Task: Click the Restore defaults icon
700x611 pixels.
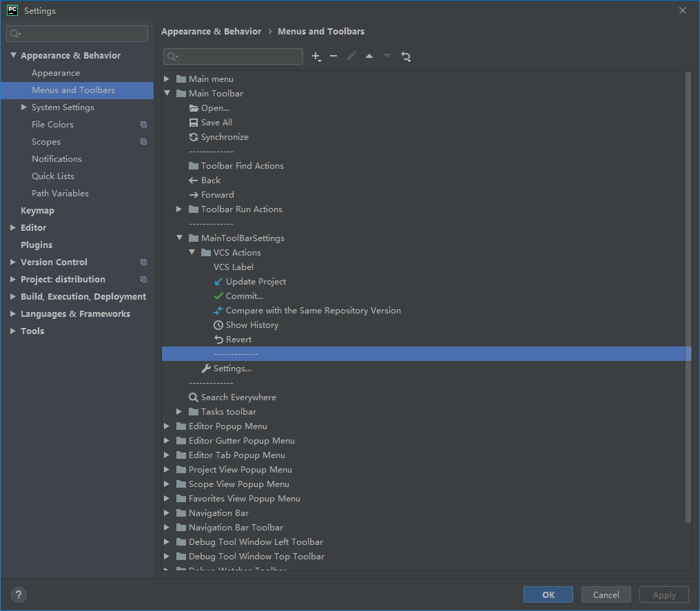Action: (406, 56)
